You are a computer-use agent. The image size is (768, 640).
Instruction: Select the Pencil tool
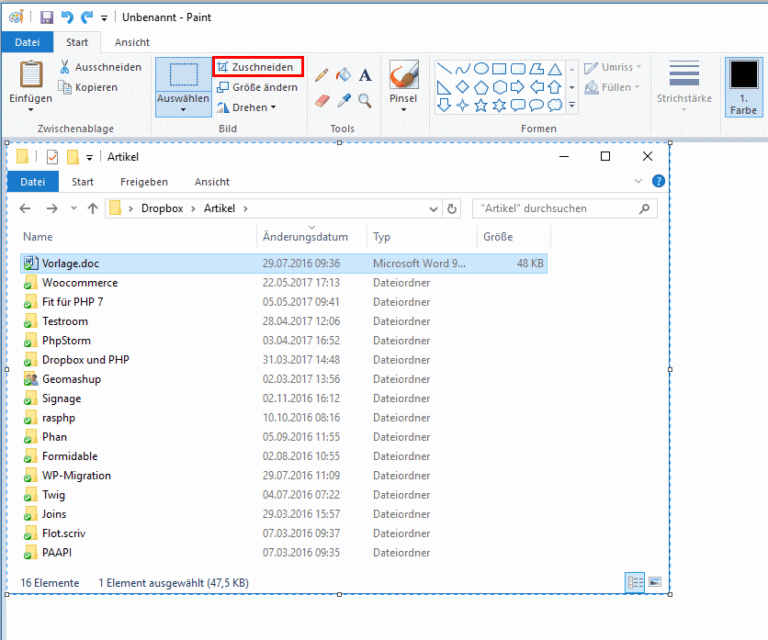pyautogui.click(x=322, y=75)
